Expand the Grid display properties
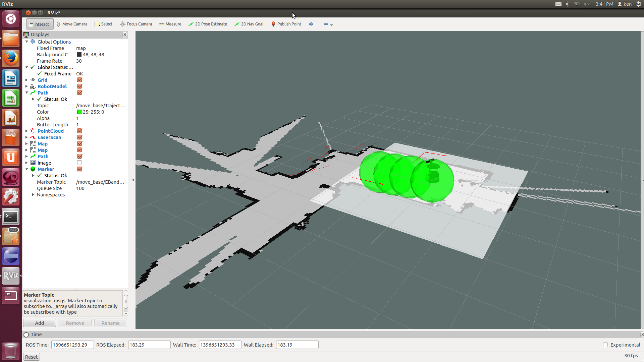 click(27, 80)
